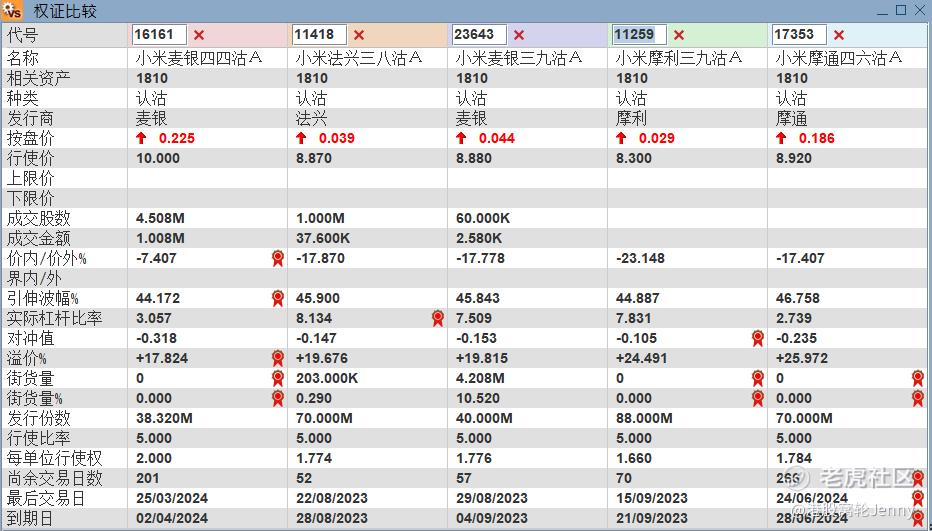Click the VS app icon in title bar
The image size is (932, 531).
pos(12,11)
